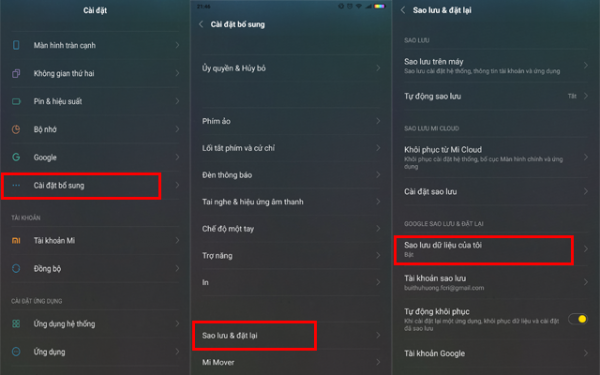The width and height of the screenshot is (600, 375).
Task: Open Tài khoản sao lưu gmail account entry
Action: (x=496, y=282)
